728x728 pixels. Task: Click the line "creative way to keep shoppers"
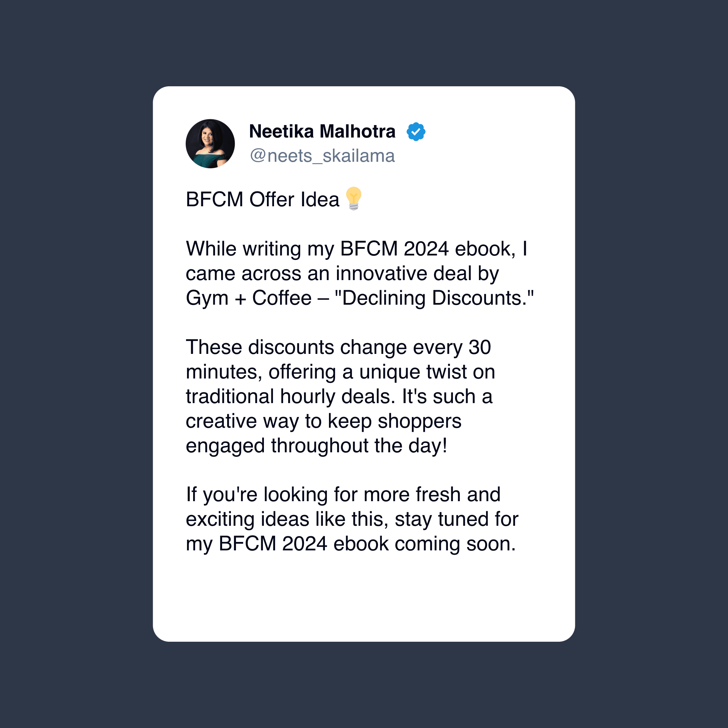[323, 421]
